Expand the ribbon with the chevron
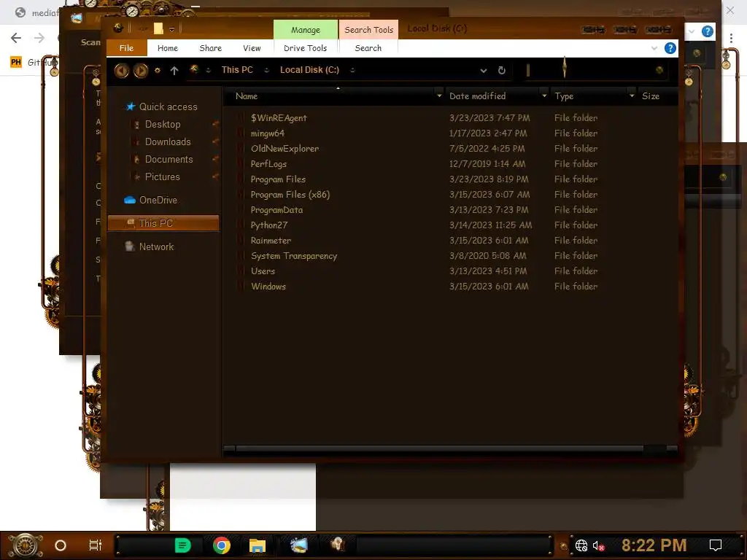Image resolution: width=747 pixels, height=560 pixels. [654, 48]
